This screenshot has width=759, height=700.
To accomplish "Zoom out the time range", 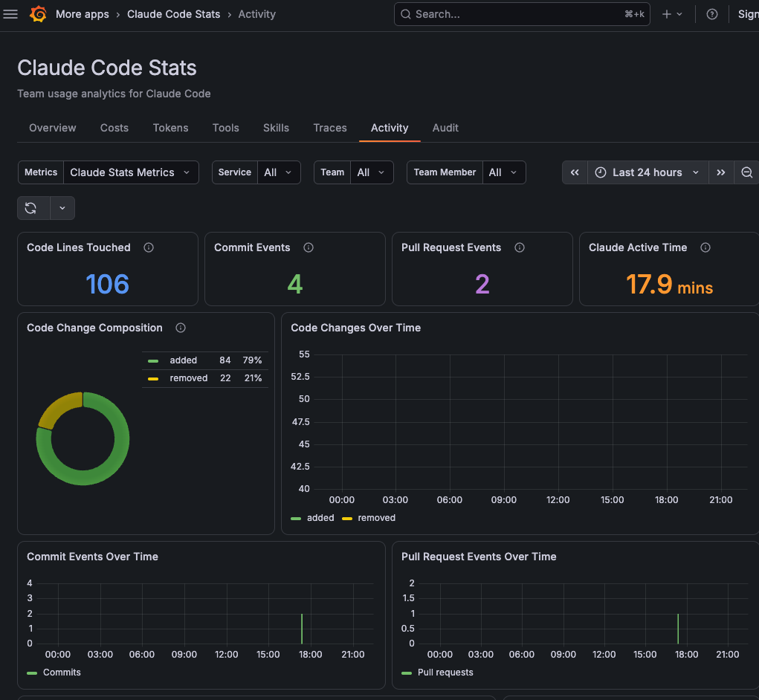I will click(x=746, y=172).
